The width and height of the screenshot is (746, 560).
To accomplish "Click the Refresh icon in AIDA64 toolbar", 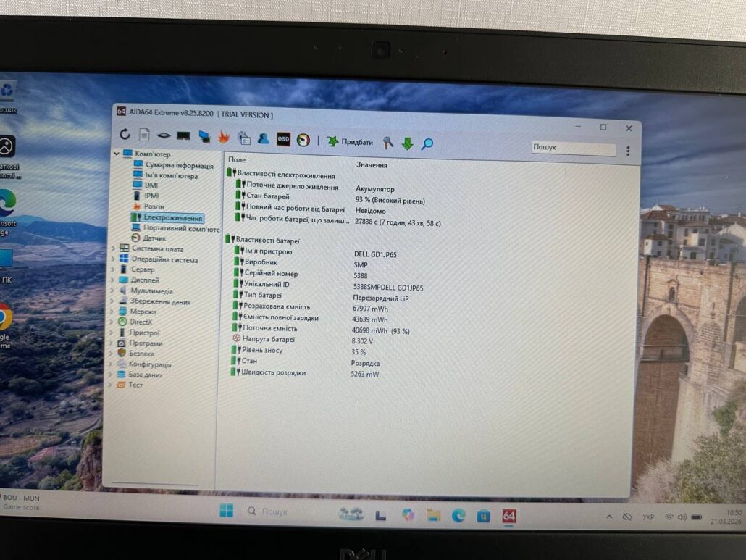I will point(125,135).
